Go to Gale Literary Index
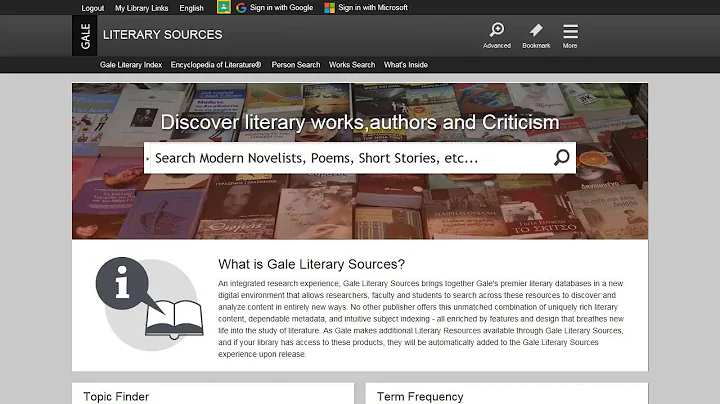 point(131,65)
